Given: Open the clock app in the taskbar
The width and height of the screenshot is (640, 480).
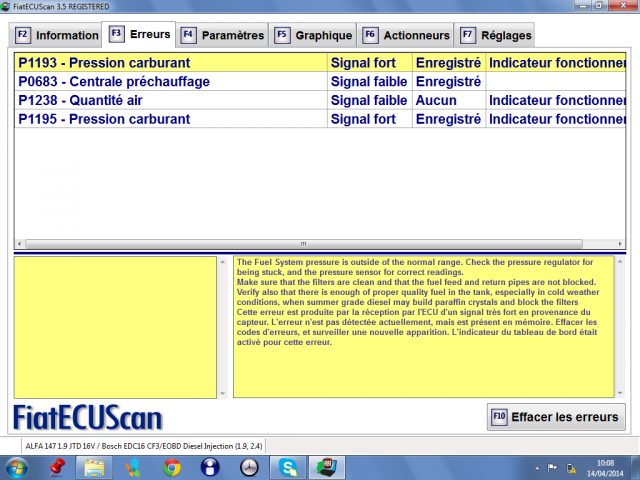Looking at the screenshot, I should coord(249,468).
